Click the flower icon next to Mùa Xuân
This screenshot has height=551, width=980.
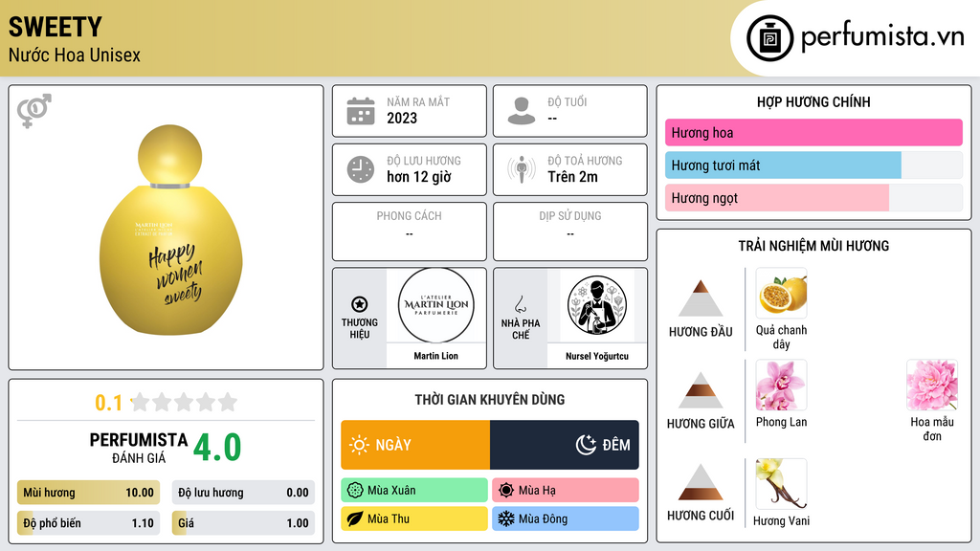355,491
